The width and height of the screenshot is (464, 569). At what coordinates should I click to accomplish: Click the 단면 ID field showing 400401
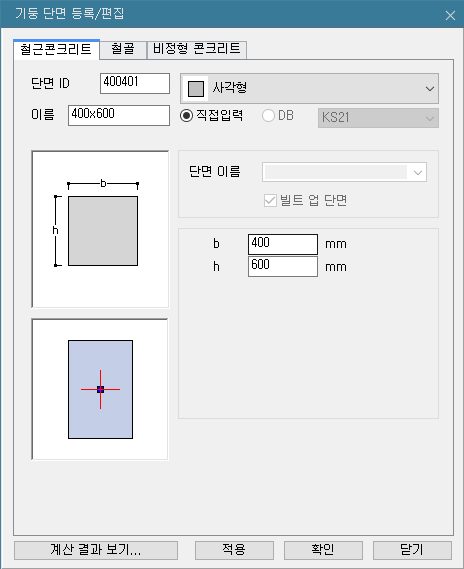[135, 83]
